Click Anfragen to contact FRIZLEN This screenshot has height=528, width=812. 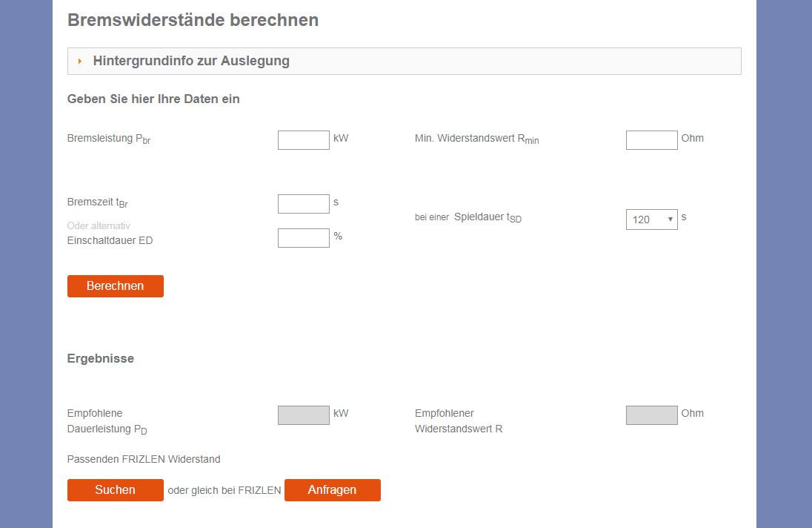pos(332,489)
